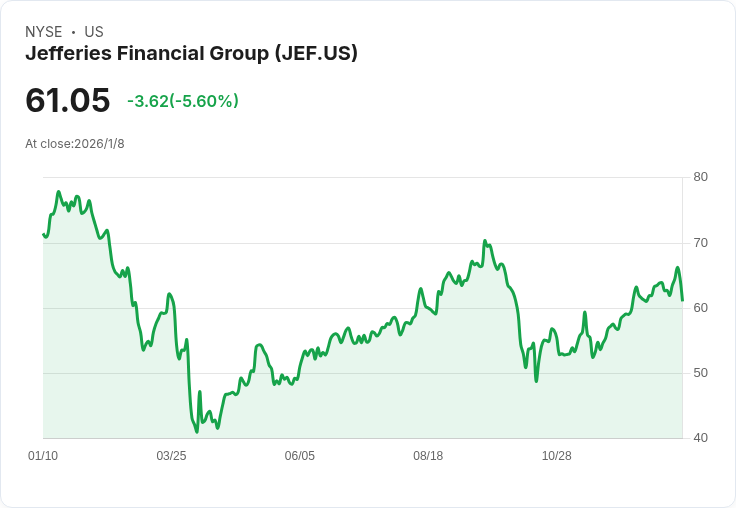Screen dimensions: 736x508
Task: Click the chart line's highest peak near January
Action: click(x=59, y=192)
